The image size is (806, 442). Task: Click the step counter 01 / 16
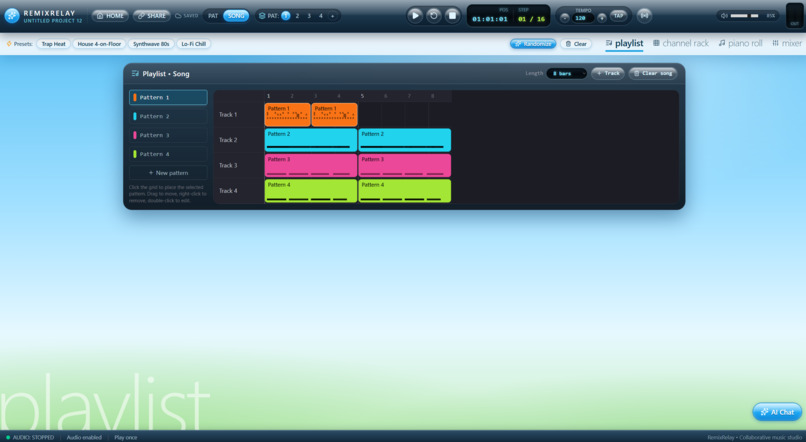click(532, 19)
